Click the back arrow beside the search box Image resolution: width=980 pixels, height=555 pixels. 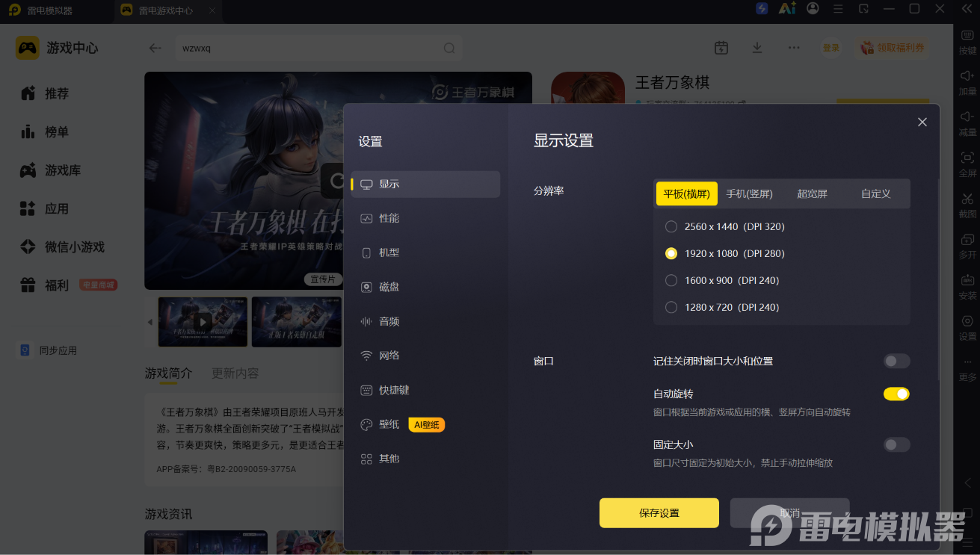(155, 48)
